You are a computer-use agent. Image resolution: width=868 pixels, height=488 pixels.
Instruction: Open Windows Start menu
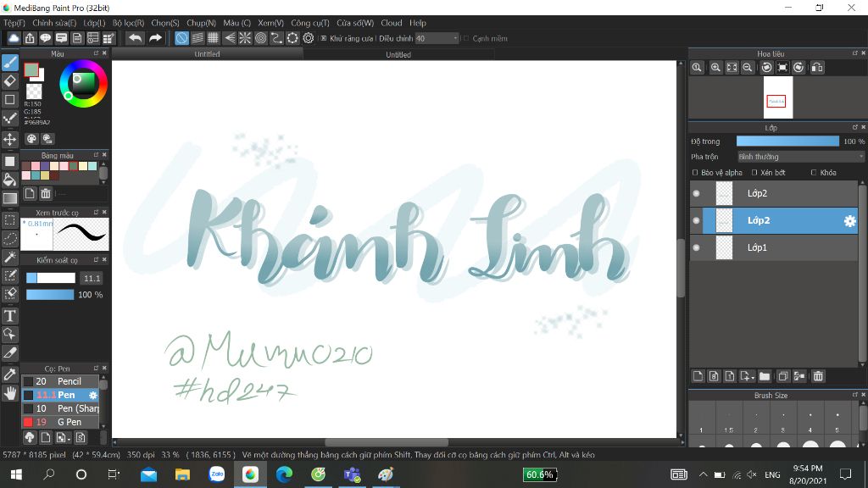point(16,474)
